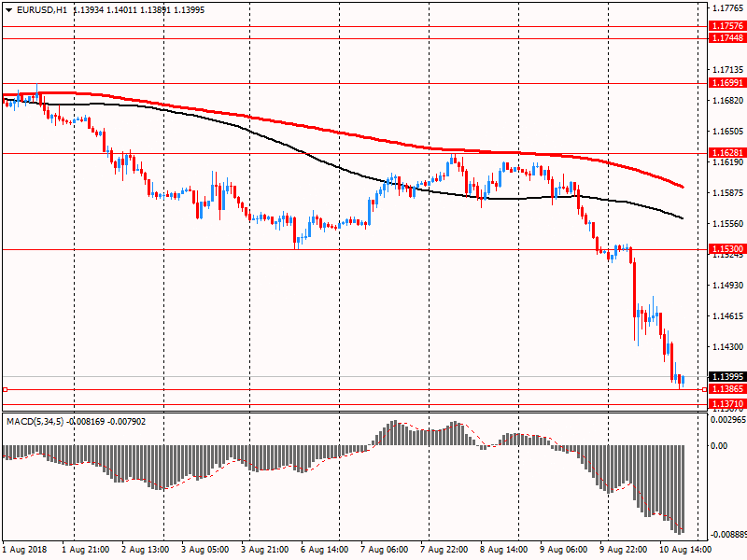The width and height of the screenshot is (747, 560).
Task: Click the MACD zero level 0.00 label
Action: (719, 446)
